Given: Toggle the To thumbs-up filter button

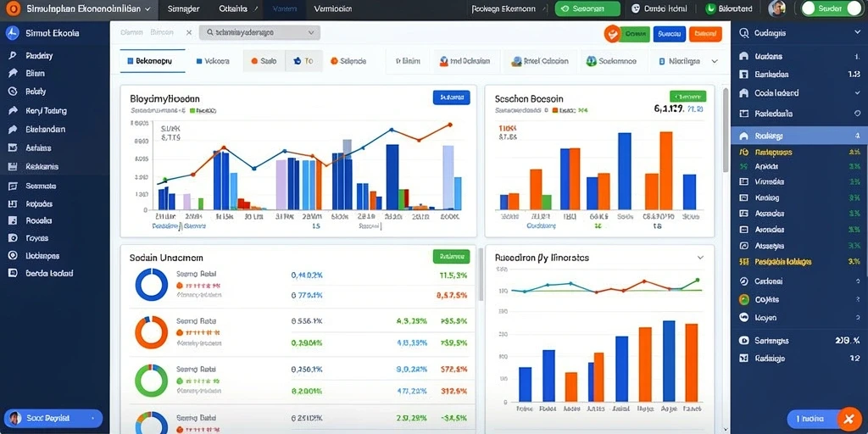Looking at the screenshot, I should click(x=303, y=61).
